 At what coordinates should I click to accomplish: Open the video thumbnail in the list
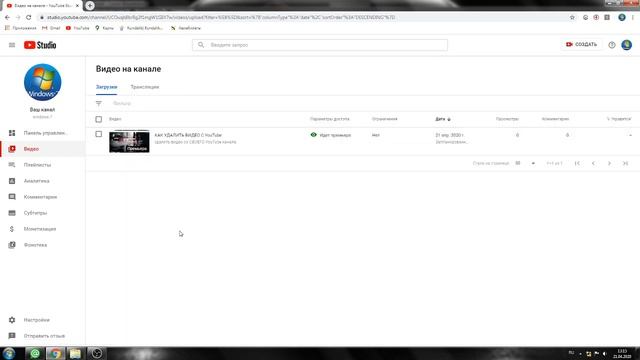pos(129,141)
